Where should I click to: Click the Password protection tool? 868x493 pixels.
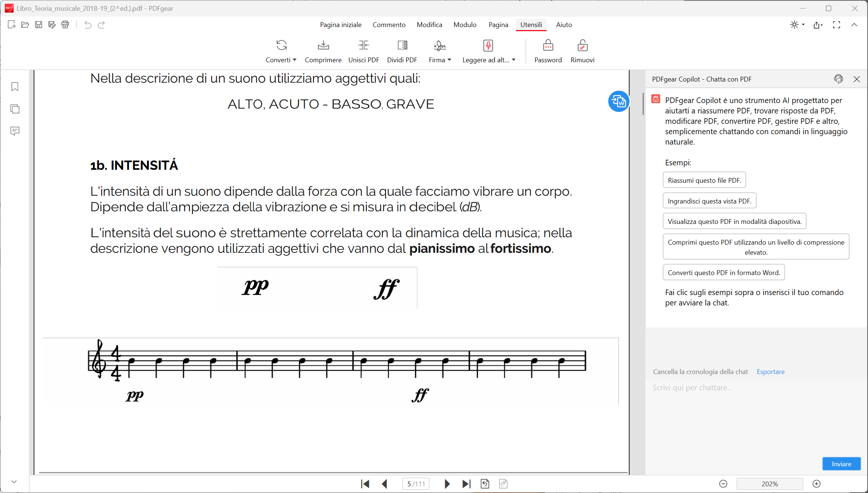tap(548, 51)
